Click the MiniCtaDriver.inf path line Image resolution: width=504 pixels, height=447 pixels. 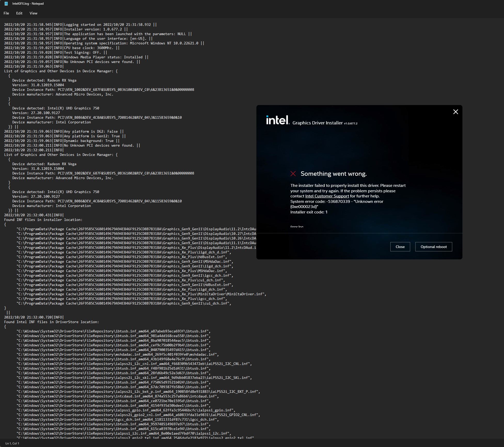click(x=141, y=294)
